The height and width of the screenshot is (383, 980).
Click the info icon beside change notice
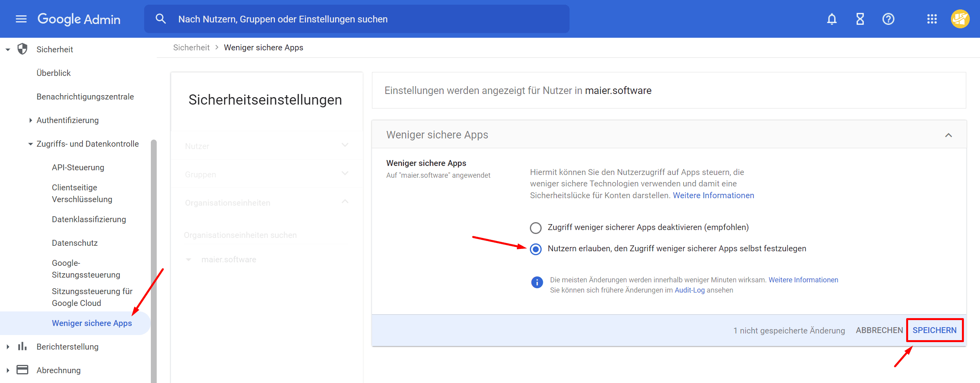point(537,282)
